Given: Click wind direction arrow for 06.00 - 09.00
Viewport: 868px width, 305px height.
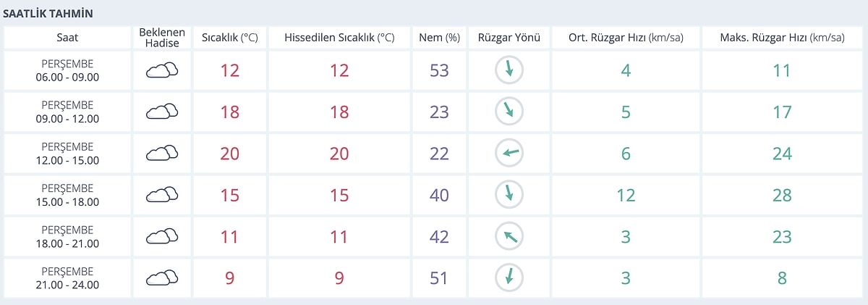Looking at the screenshot, I should click(509, 70).
